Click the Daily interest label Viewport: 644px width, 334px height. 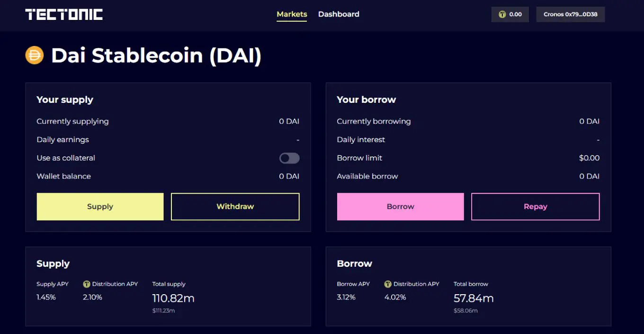361,140
